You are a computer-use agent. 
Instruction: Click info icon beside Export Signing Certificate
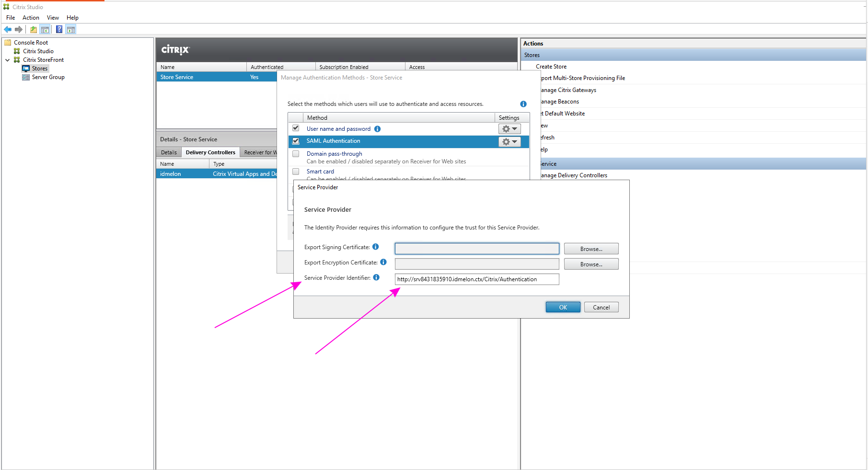pyautogui.click(x=376, y=247)
